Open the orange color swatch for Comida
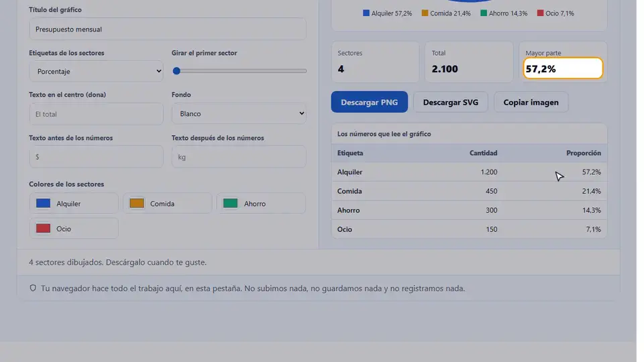 [137, 204]
